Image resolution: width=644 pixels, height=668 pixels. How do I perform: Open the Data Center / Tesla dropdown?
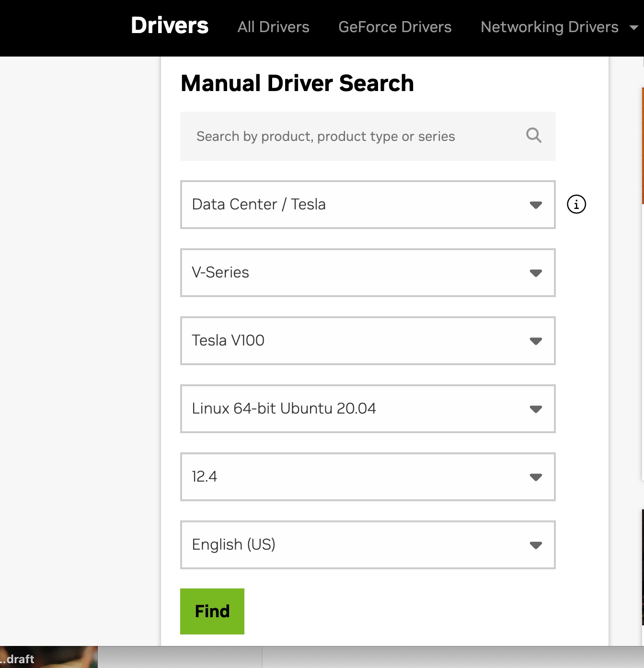tap(368, 205)
